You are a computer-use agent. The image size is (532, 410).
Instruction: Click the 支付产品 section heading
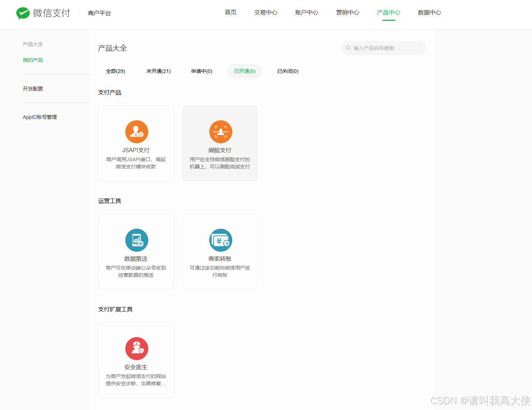point(109,93)
